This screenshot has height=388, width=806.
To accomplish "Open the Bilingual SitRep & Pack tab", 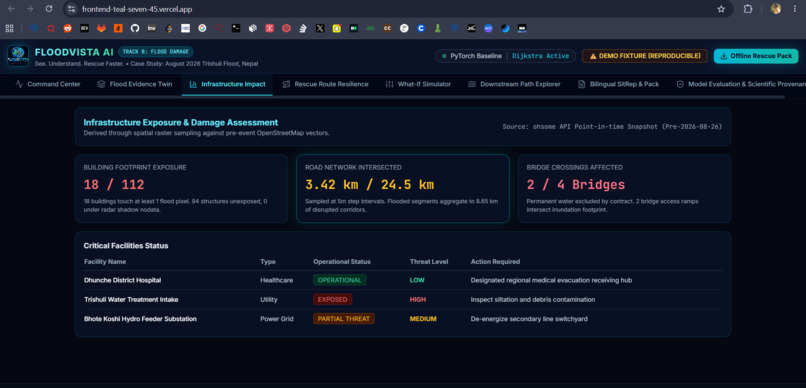I will click(x=618, y=84).
